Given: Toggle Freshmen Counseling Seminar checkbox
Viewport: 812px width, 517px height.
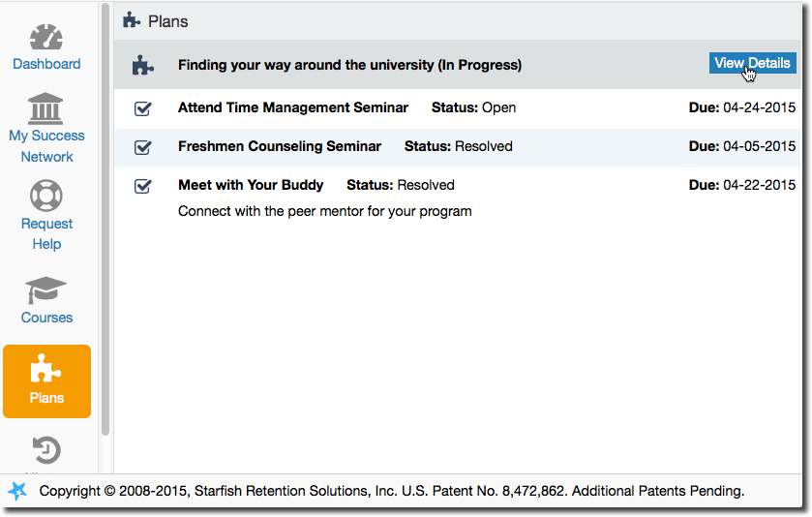Looking at the screenshot, I should 142,147.
